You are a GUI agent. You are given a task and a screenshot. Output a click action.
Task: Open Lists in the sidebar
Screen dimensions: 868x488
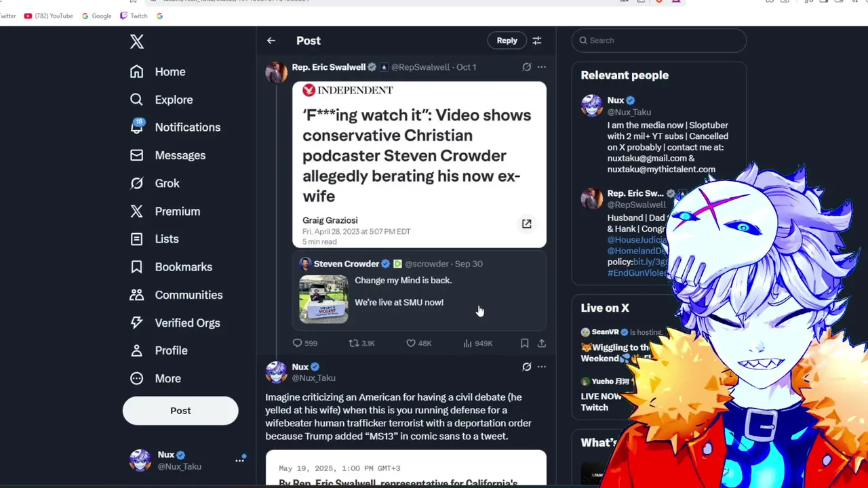point(154,239)
